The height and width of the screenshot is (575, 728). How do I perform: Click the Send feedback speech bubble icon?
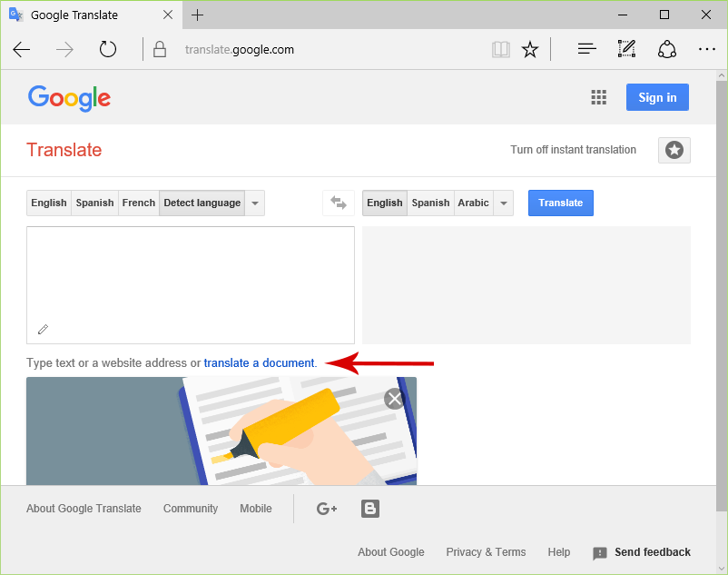click(x=600, y=552)
